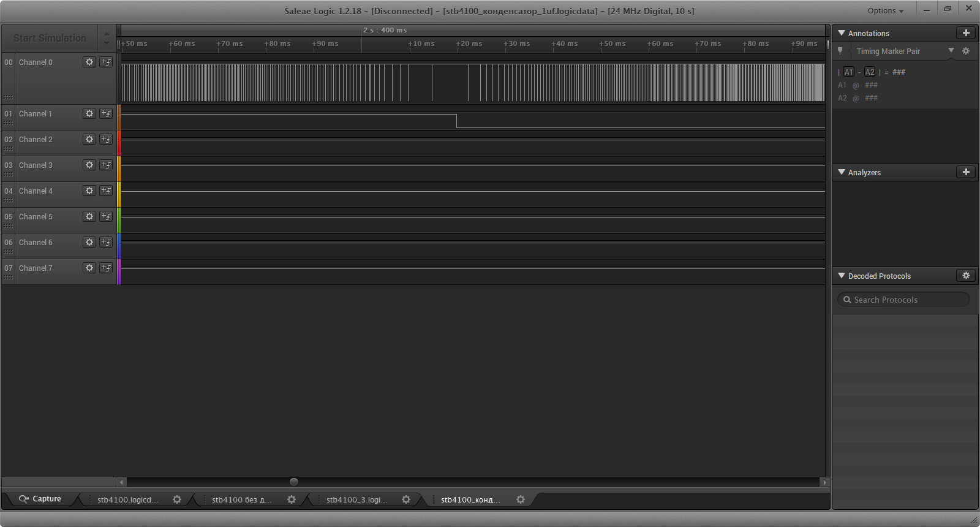980x527 pixels.
Task: Set trigger for Channel 5
Action: [x=106, y=216]
